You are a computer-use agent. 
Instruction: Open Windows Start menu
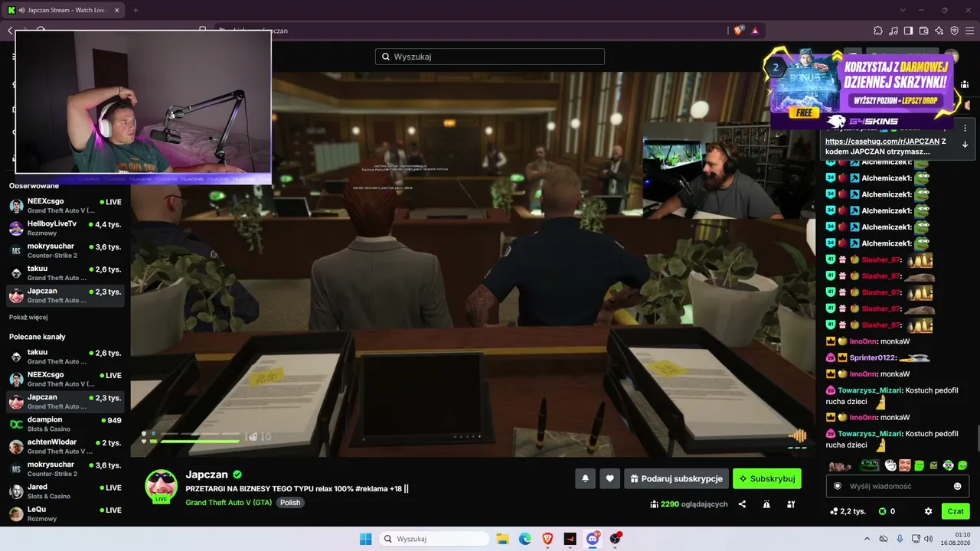point(365,539)
